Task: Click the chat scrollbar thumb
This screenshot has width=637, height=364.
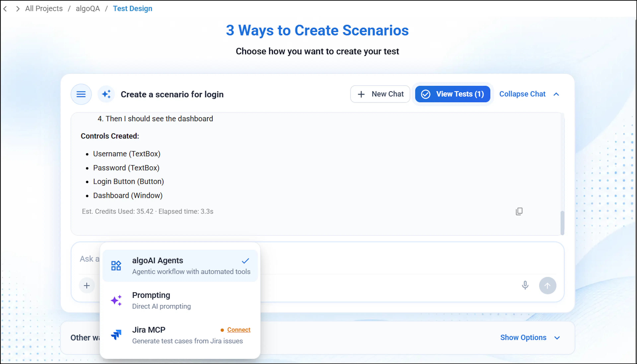Action: (x=562, y=223)
